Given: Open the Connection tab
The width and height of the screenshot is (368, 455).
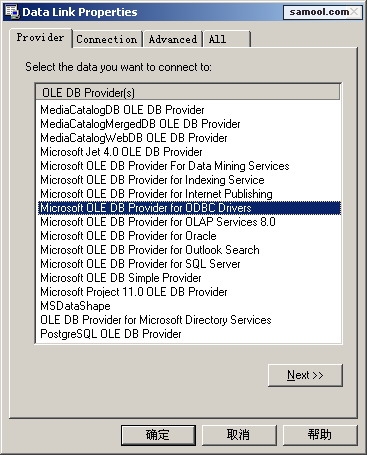Looking at the screenshot, I should coord(107,39).
